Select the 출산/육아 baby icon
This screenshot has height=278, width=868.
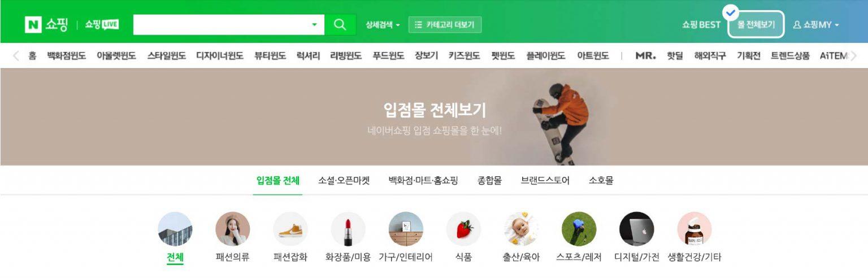[x=521, y=229]
